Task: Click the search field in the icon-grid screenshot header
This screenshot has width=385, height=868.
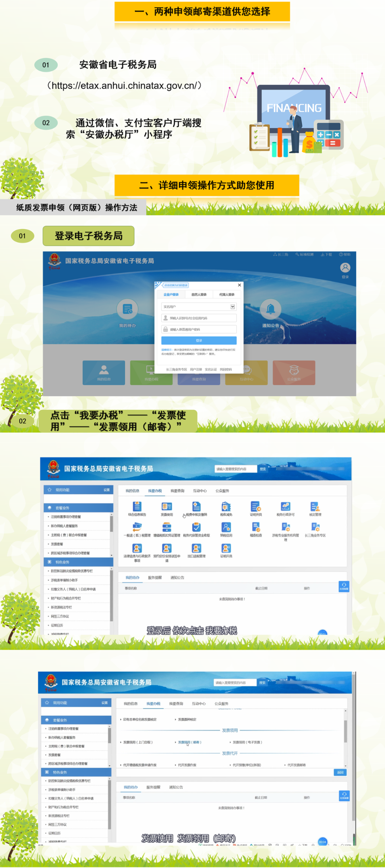Action: coord(236,469)
